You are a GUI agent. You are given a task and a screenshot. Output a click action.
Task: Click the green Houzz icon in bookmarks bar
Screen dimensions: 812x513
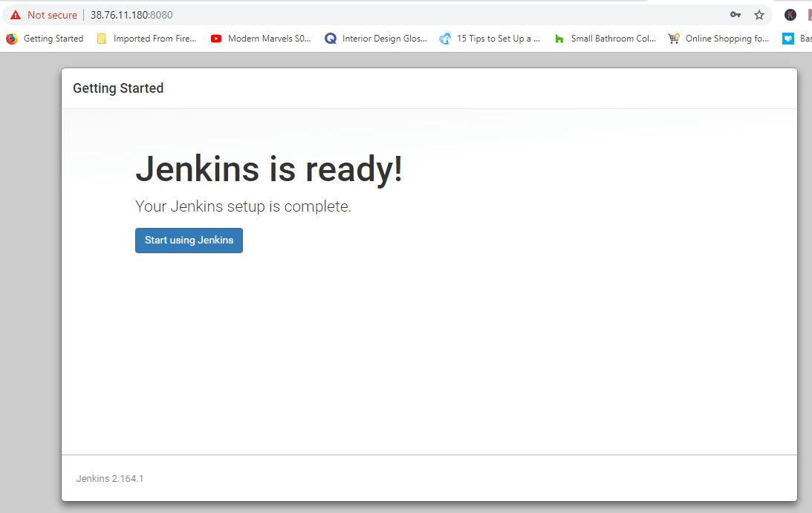click(x=559, y=39)
